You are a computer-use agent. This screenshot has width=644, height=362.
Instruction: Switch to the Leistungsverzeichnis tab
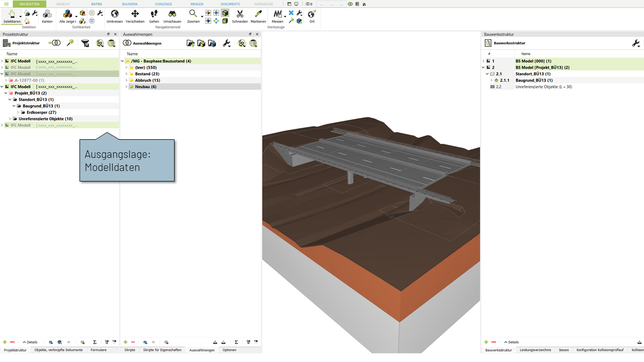click(535, 350)
